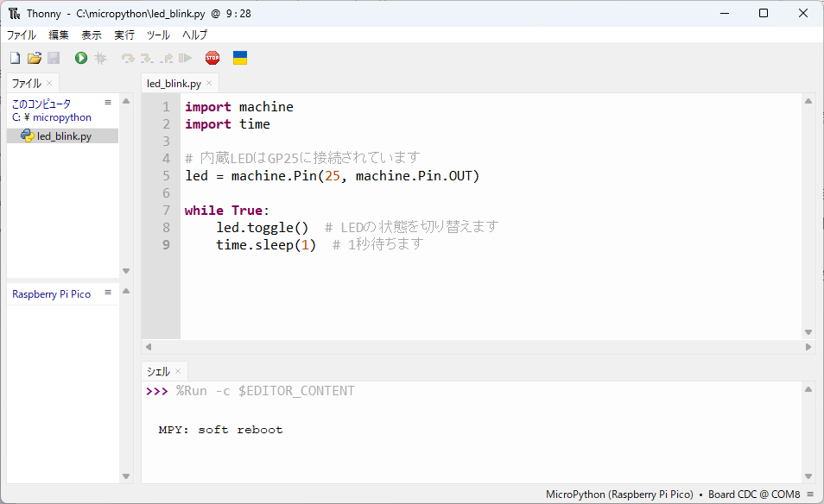Click the Save floppy disk icon
This screenshot has height=504, width=824.
(x=54, y=58)
